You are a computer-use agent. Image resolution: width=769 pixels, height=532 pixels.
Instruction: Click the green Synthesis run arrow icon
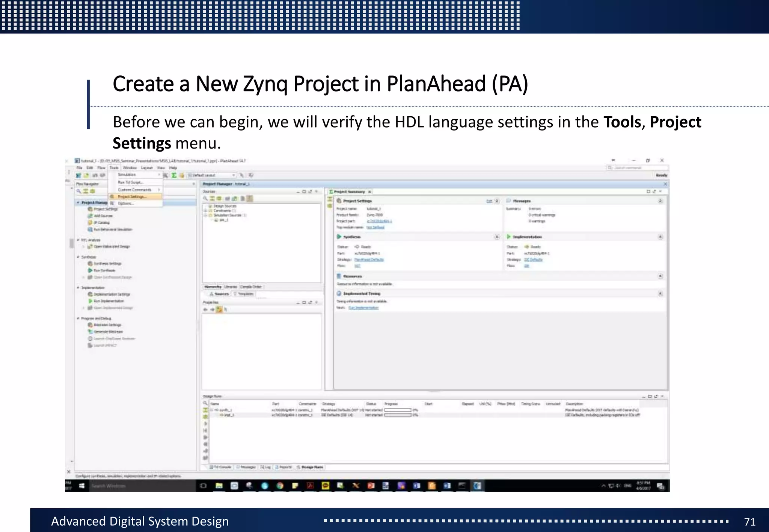tap(339, 237)
